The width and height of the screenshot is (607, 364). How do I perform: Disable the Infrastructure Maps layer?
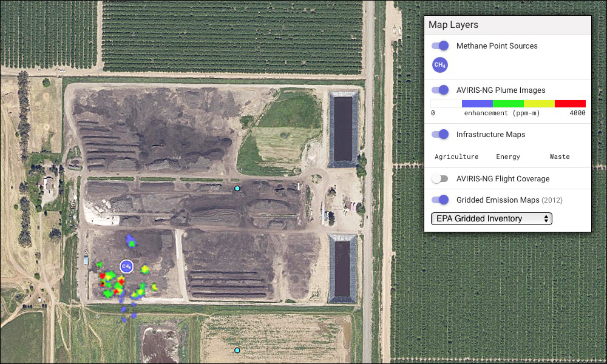tap(440, 134)
